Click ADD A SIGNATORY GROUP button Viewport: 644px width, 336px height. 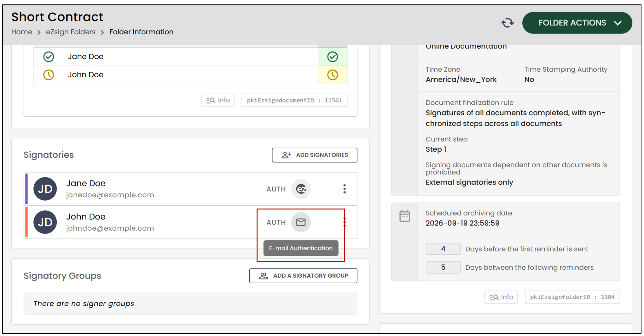pyautogui.click(x=303, y=276)
